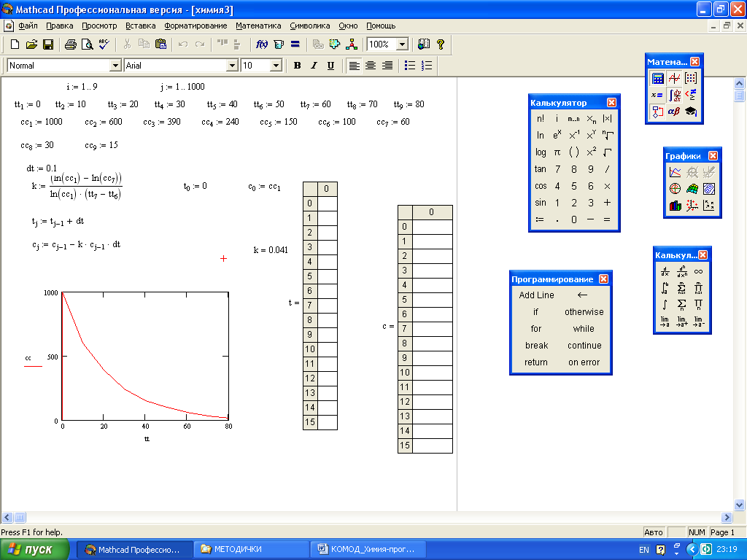Click the otherwise programming button
This screenshot has height=560, width=747.
coord(584,312)
